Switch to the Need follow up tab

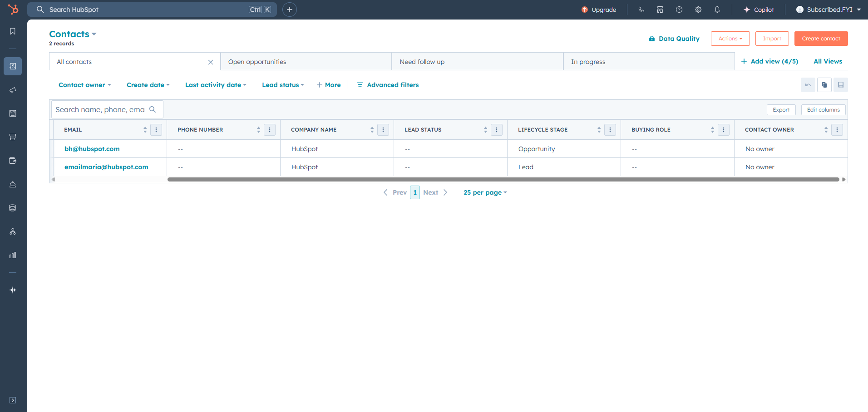[478, 62]
